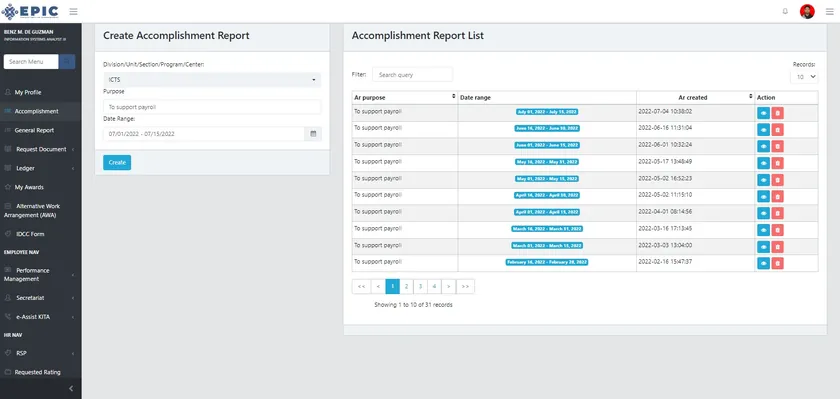Change the Records per page dropdown
The width and height of the screenshot is (840, 399).
805,77
